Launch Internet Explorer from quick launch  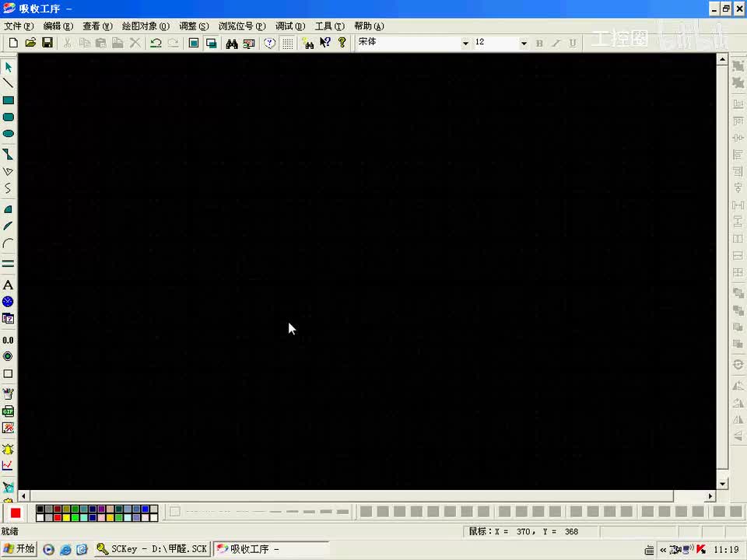click(65, 550)
